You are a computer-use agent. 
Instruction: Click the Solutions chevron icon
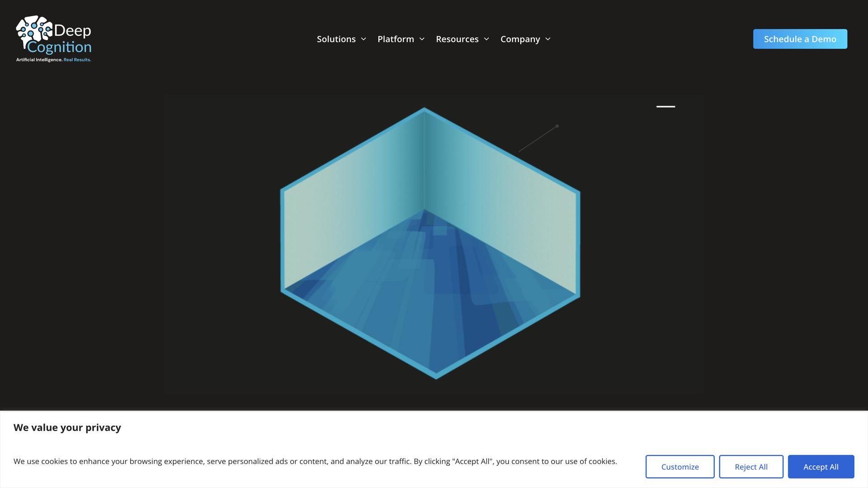click(364, 39)
